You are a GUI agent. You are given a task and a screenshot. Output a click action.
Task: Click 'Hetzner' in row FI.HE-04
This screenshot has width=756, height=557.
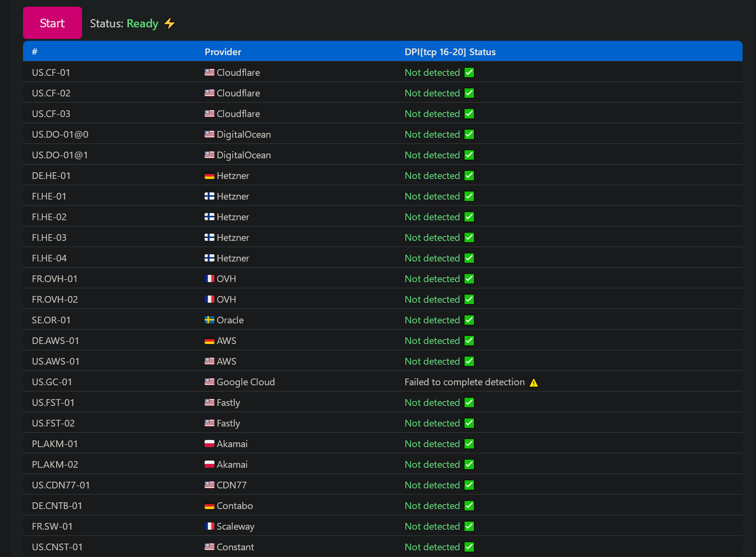tap(233, 258)
